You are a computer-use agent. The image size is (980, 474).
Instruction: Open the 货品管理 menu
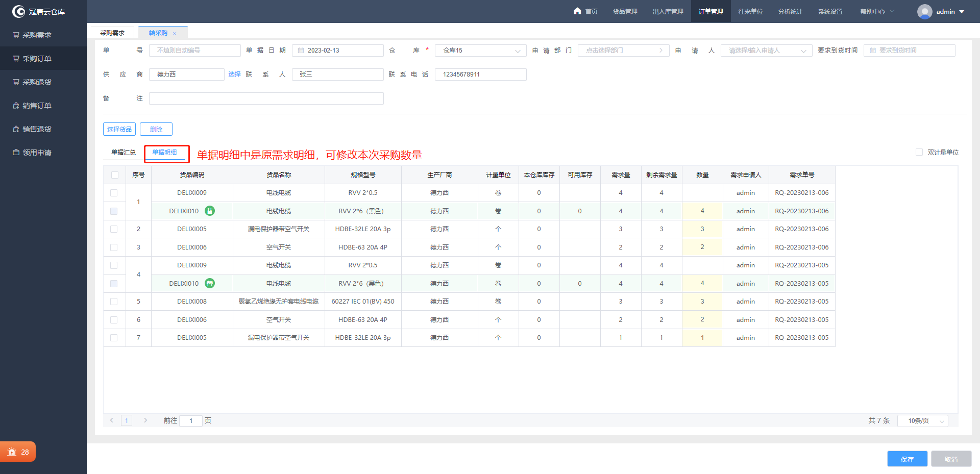tap(625, 11)
